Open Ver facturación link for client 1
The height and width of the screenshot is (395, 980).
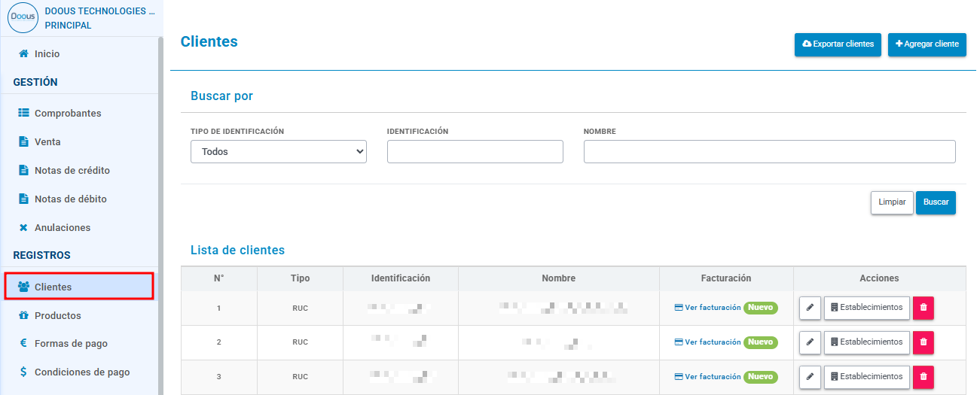click(707, 308)
